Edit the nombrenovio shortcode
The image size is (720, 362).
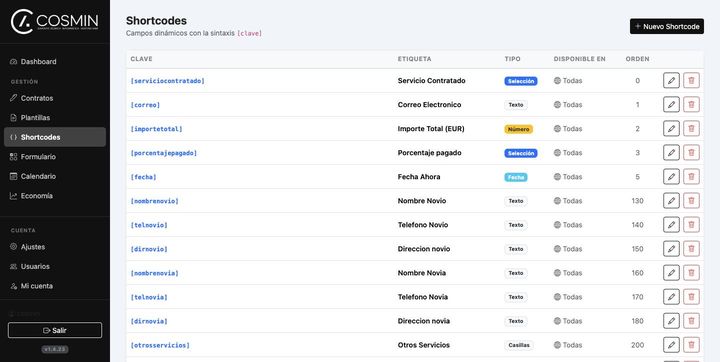(x=671, y=201)
